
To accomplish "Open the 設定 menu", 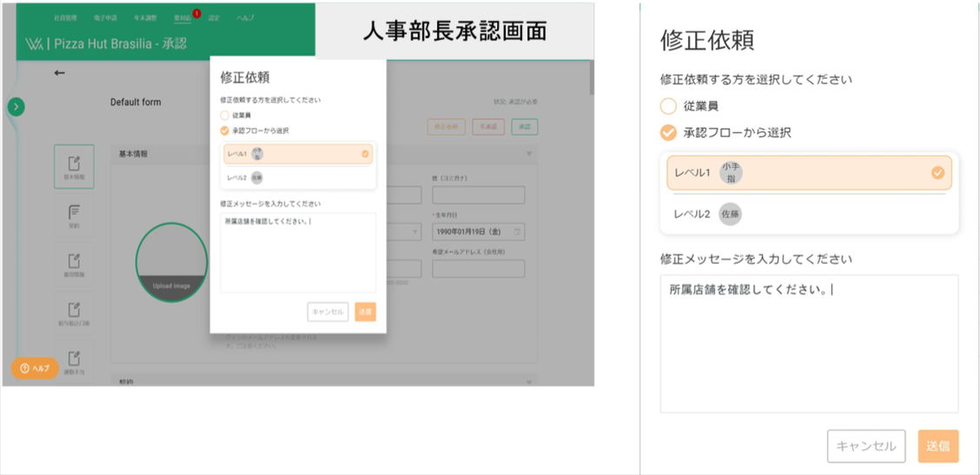I will pyautogui.click(x=214, y=18).
